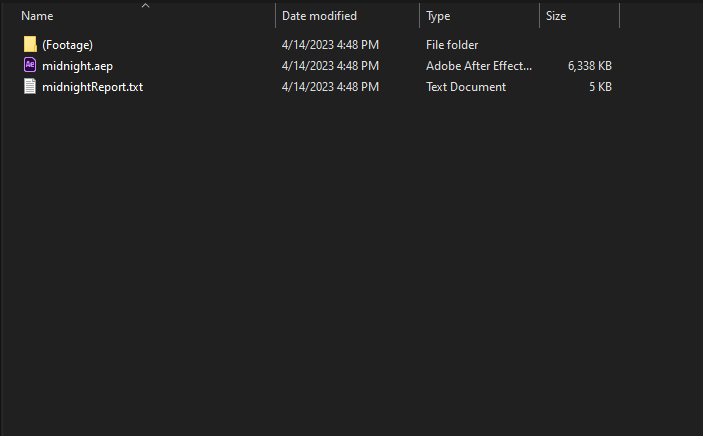The width and height of the screenshot is (703, 436).
Task: Click the After Effects icon beside midnight.aep
Action: (30, 65)
